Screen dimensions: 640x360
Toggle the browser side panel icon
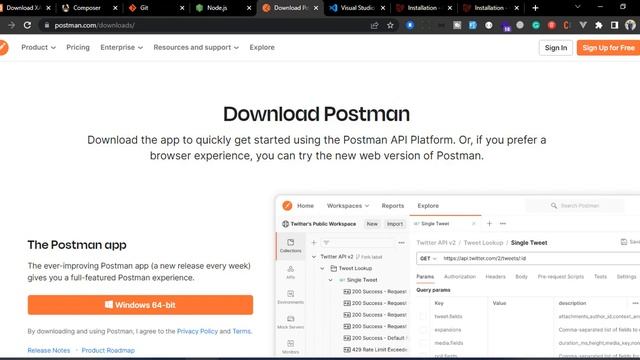[614, 25]
